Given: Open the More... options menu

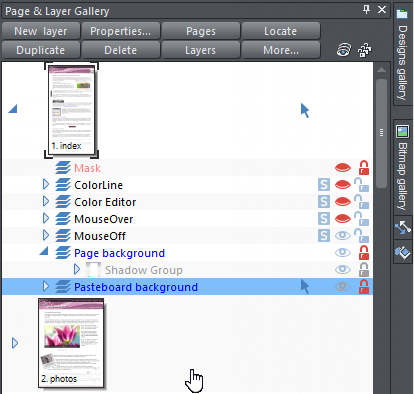Looking at the screenshot, I should [x=281, y=50].
